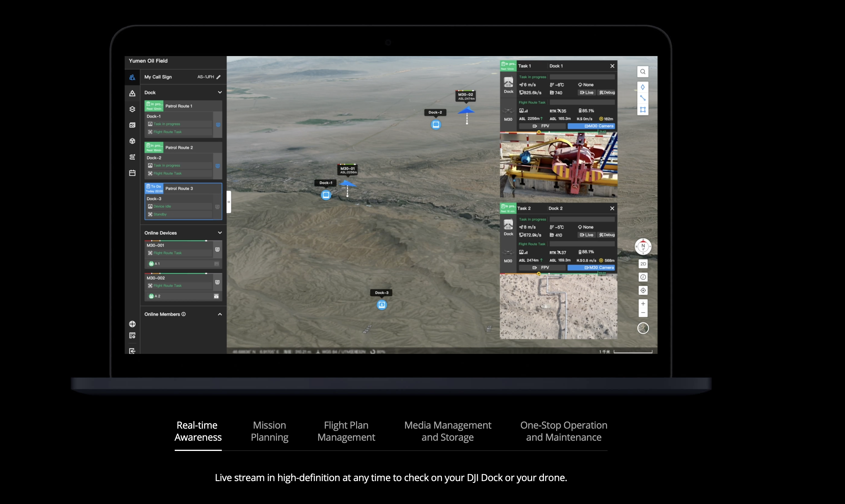Click the locate position crosshair icon
845x504 pixels.
643,290
